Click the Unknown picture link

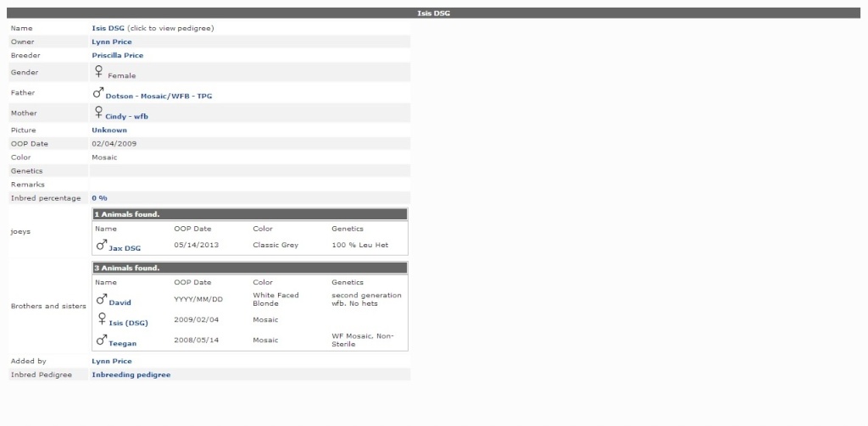coord(109,130)
